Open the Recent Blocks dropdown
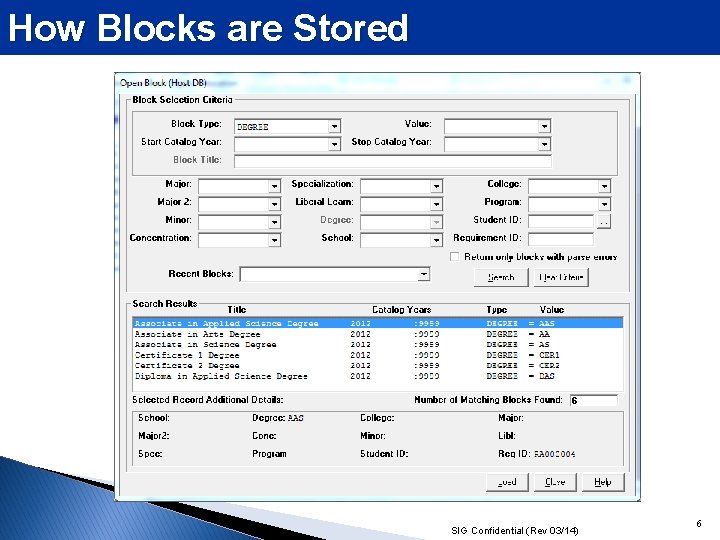 [423, 275]
